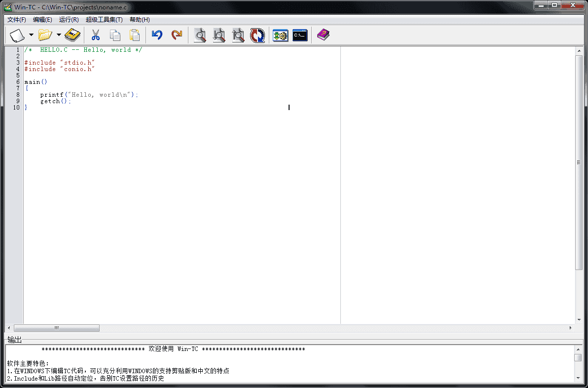Viewport: 588px width, 388px height.
Task: Open the 超级工具集(T) menu
Action: click(x=104, y=20)
